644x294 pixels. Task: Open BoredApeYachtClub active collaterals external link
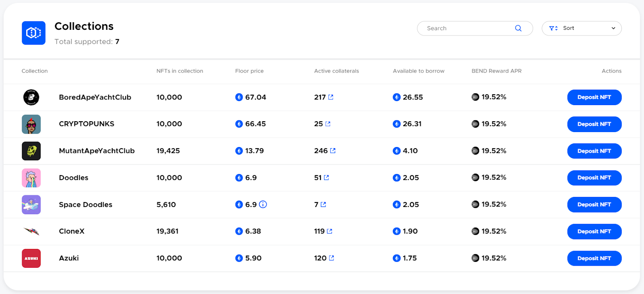tap(331, 97)
